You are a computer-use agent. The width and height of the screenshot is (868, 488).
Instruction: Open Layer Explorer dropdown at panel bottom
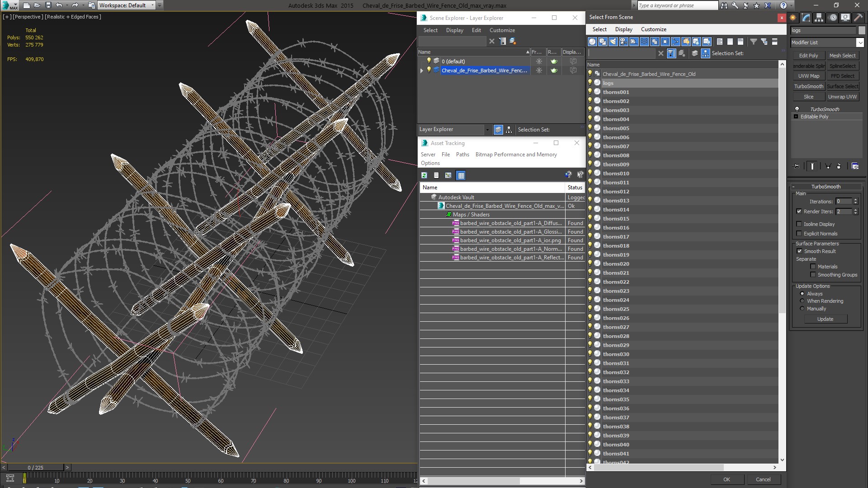click(487, 130)
